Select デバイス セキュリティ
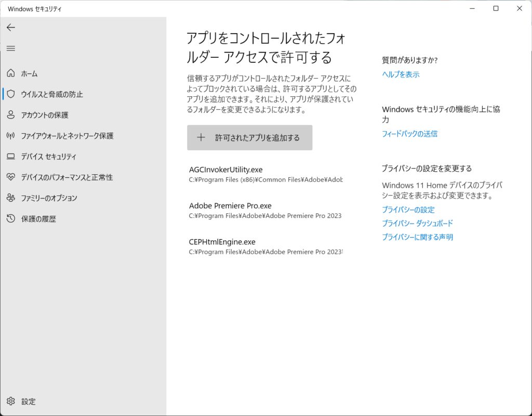The width and height of the screenshot is (532, 416). click(83, 157)
